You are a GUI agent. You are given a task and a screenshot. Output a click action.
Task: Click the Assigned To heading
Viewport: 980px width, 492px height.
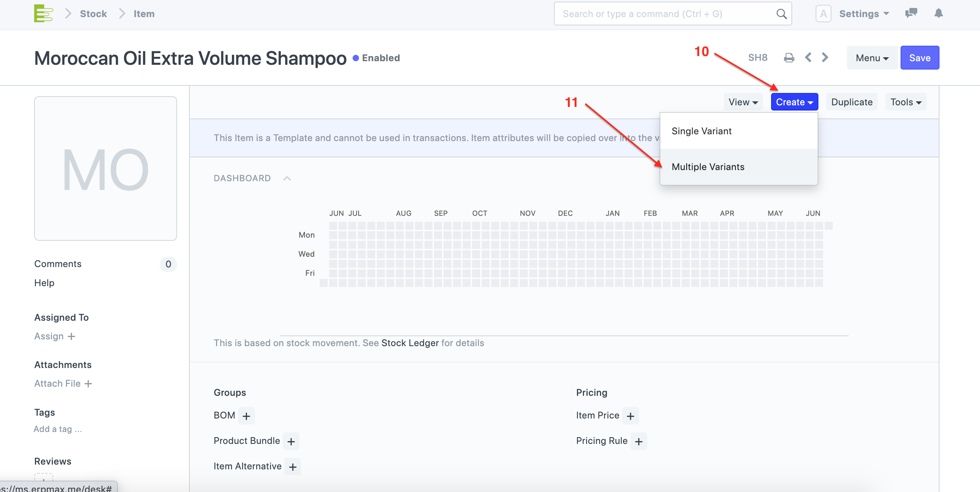coord(62,318)
